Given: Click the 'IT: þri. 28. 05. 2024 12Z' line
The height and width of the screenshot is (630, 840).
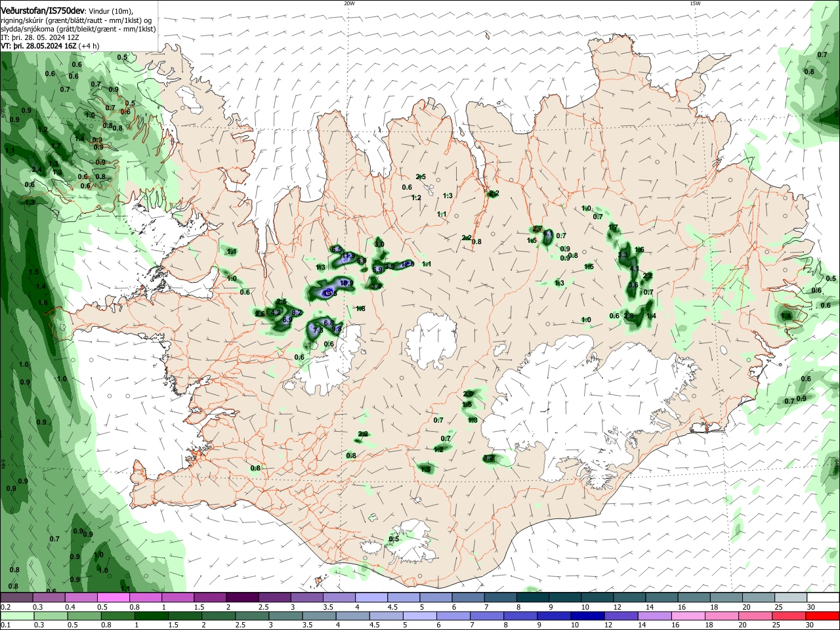Looking at the screenshot, I should (39, 37).
